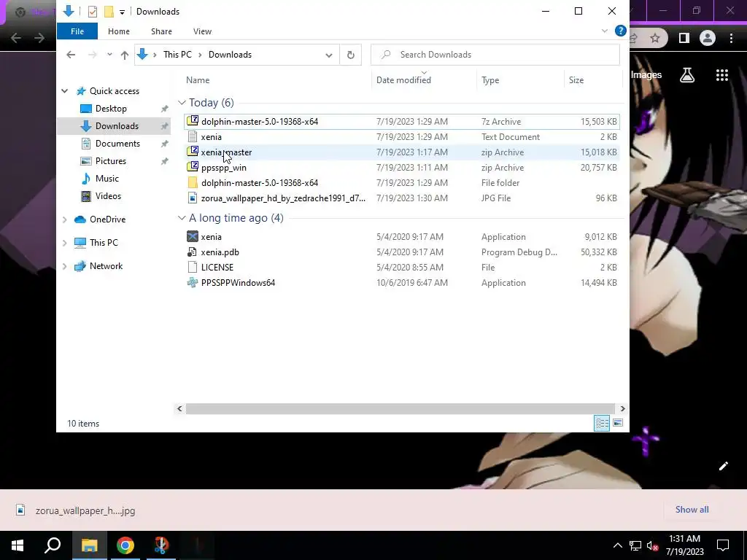Click This PC in the address bar
The image size is (747, 560).
click(177, 55)
